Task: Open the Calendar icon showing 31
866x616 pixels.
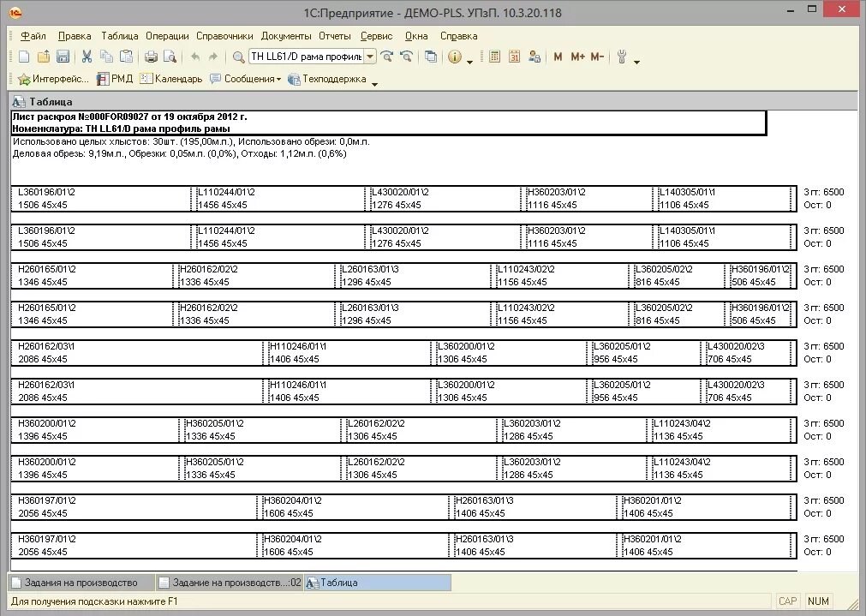Action: (514, 57)
